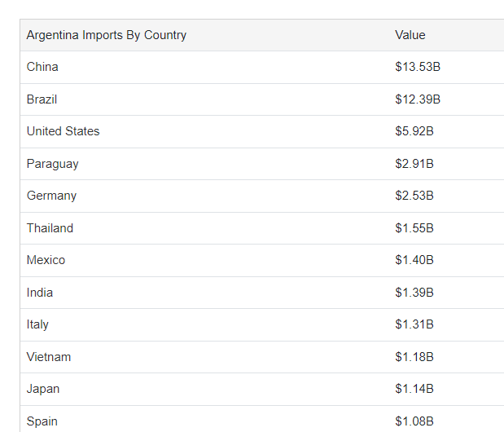Open the Brazil row link
504x432 pixels.
[x=42, y=99]
